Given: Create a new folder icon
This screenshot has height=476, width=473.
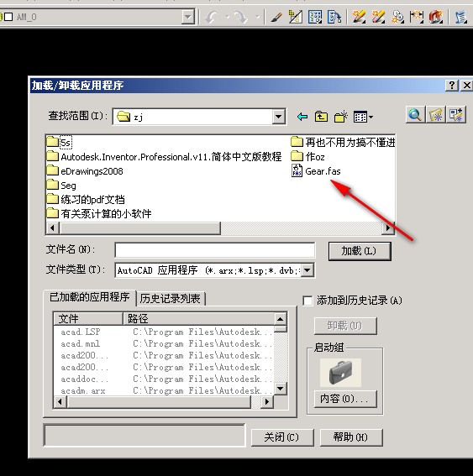Looking at the screenshot, I should [340, 117].
